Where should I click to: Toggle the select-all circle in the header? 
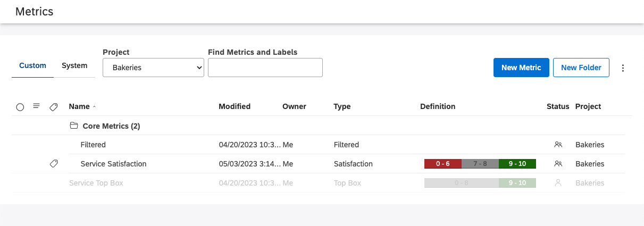point(20,107)
